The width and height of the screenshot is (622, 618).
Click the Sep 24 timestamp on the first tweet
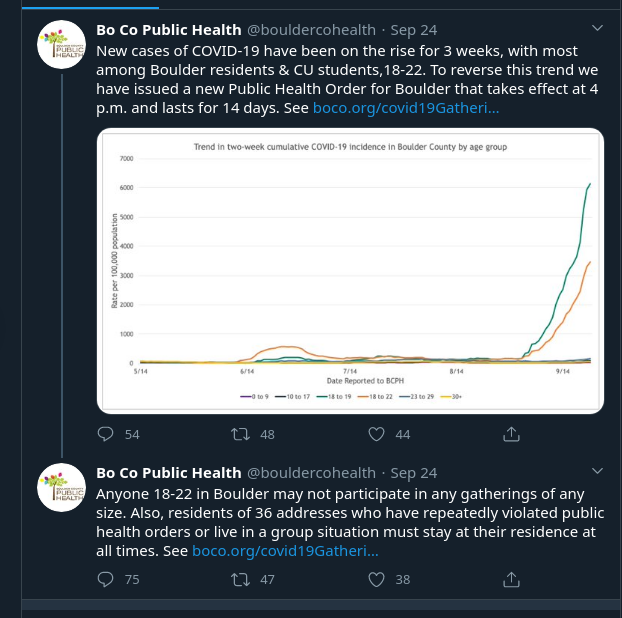pyautogui.click(x=414, y=29)
